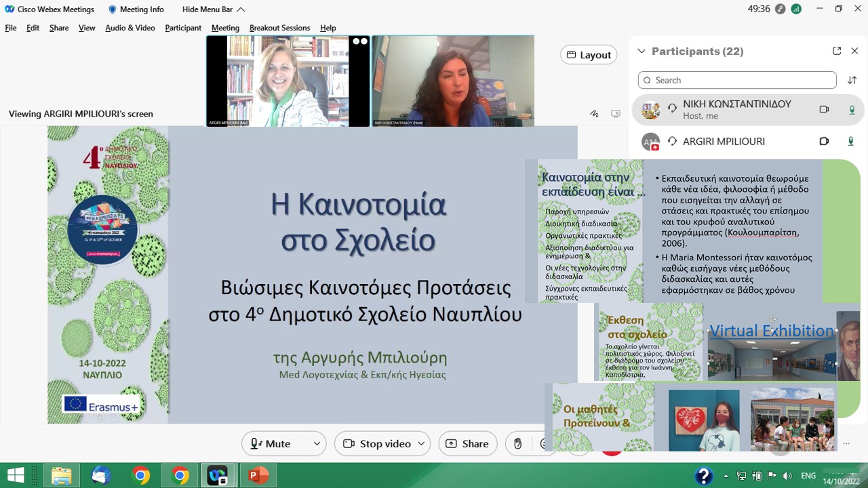Click the 49:36 meeting timer
Viewport: 868px width, 488px height.
pyautogui.click(x=759, y=9)
